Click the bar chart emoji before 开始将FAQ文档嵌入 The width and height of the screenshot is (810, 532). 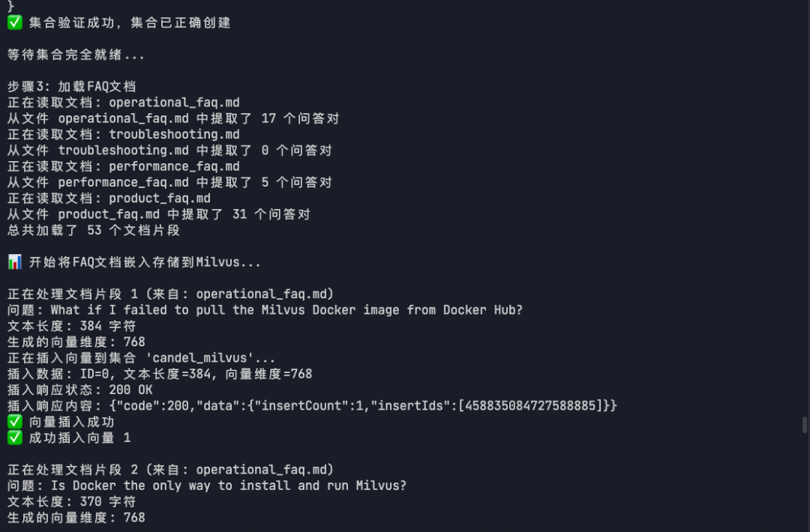(15, 262)
